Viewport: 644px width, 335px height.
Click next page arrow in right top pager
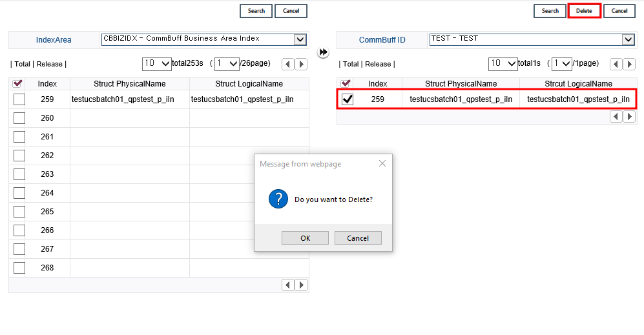click(630, 64)
